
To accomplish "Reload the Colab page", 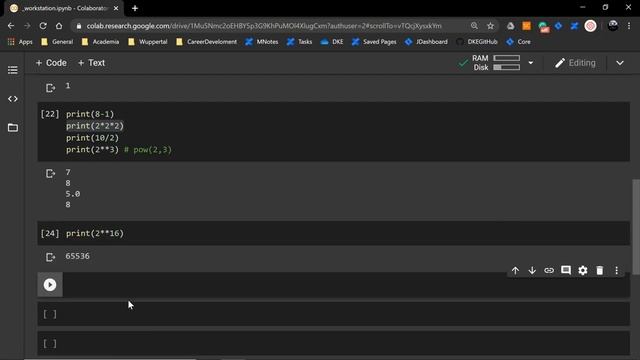I will (43, 26).
